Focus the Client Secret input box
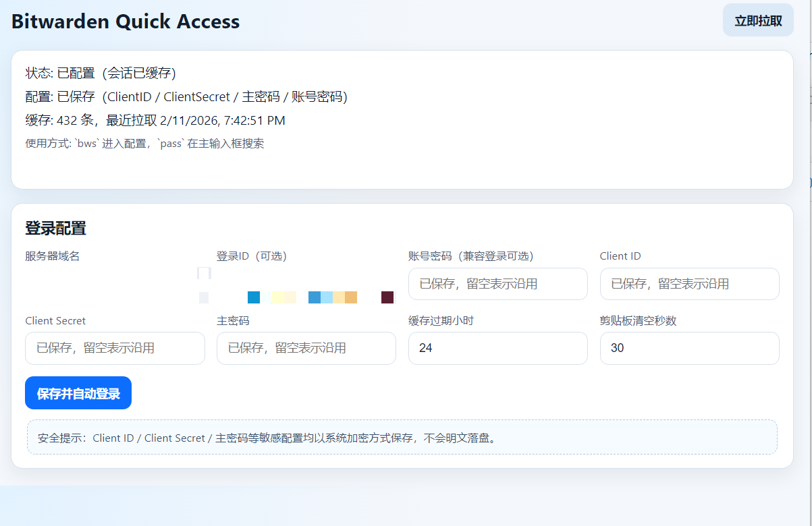Image resolution: width=812 pixels, height=526 pixels. point(115,348)
